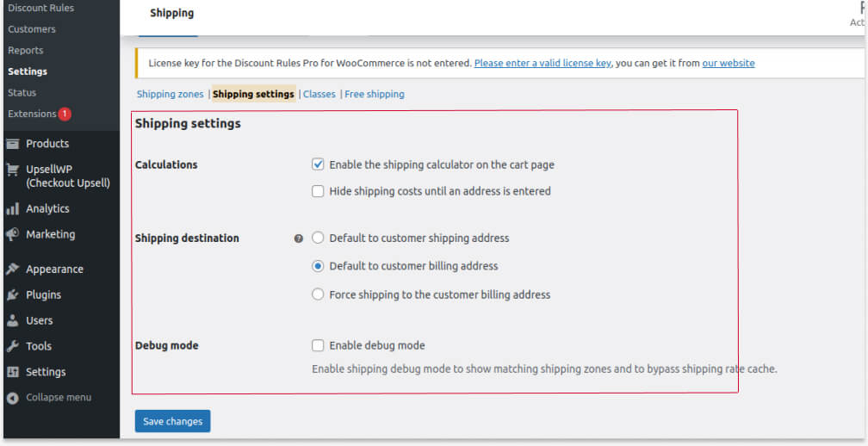Click the Shipping settings heading text
This screenshot has width=868, height=446.
tap(189, 124)
